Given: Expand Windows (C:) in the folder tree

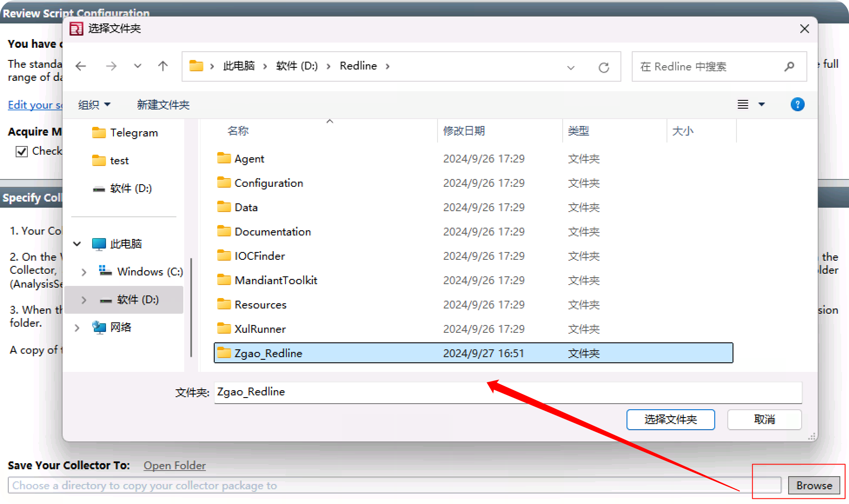Looking at the screenshot, I should (x=84, y=272).
